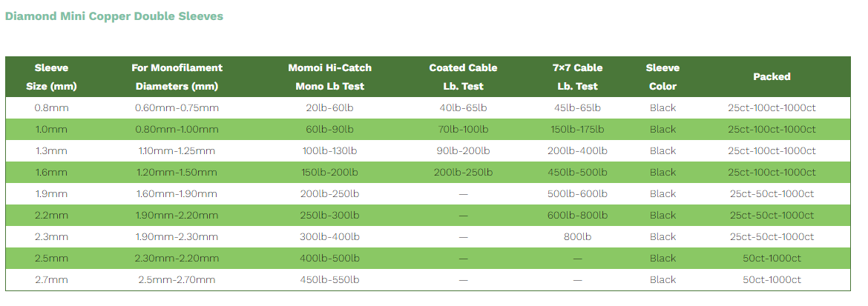
Task: Click the 150lb-200lb mono test cell
Action: point(329,173)
